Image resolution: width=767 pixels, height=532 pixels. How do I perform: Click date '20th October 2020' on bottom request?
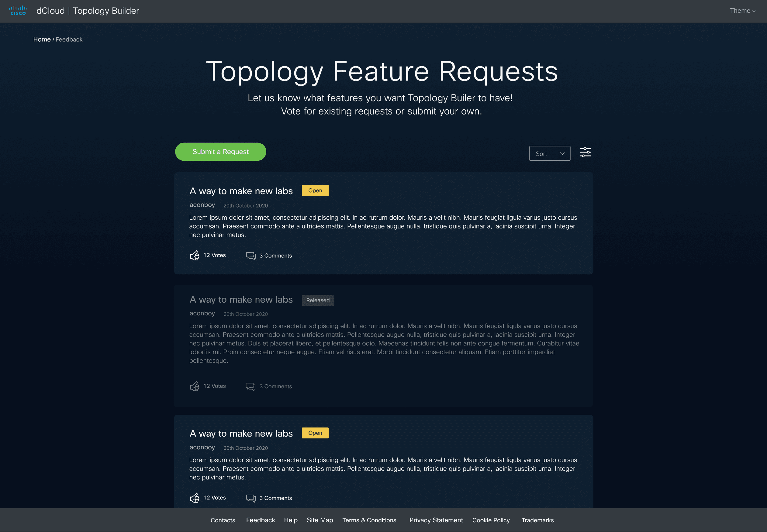245,448
